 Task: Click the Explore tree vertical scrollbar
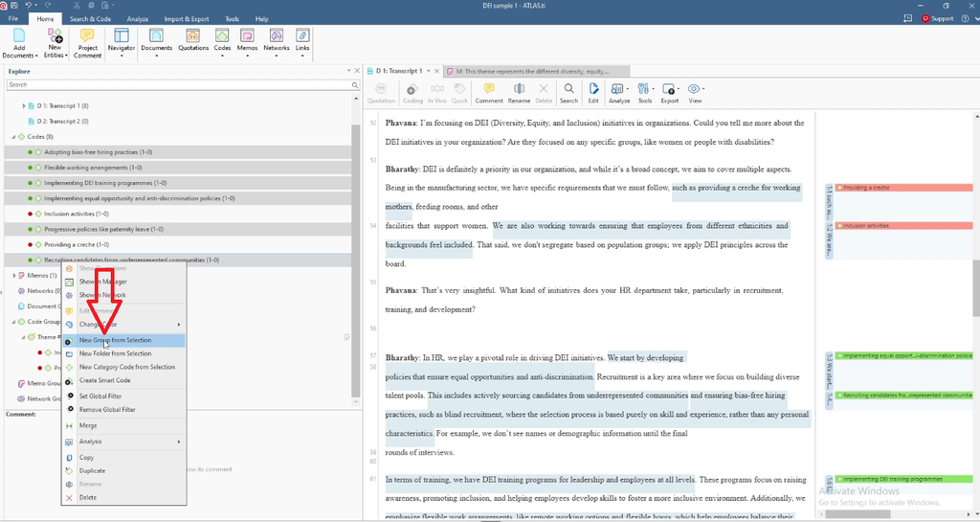point(356,261)
